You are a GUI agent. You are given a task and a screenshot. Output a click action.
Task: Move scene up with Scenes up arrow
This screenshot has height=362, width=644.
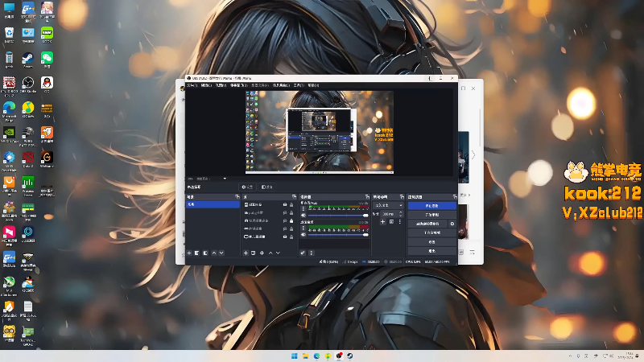pos(214,253)
